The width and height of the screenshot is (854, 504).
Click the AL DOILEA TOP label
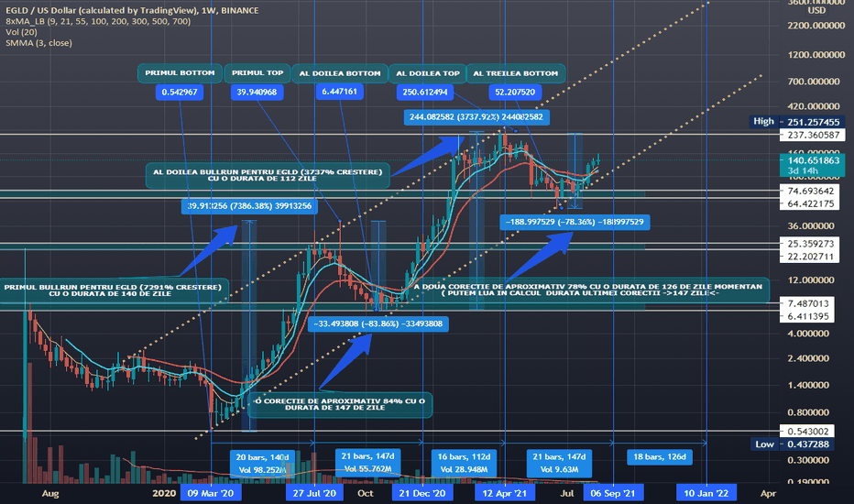coord(428,73)
